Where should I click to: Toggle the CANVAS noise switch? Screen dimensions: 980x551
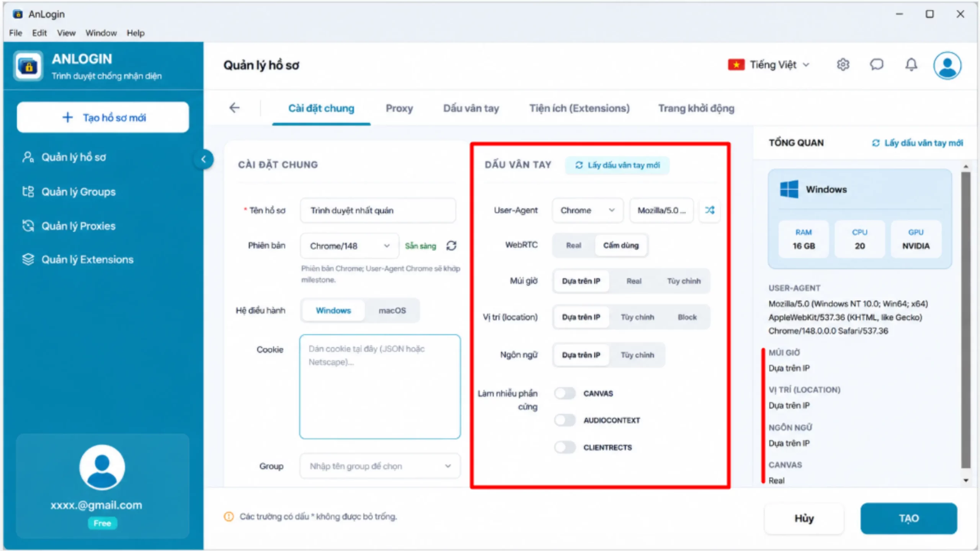(565, 393)
